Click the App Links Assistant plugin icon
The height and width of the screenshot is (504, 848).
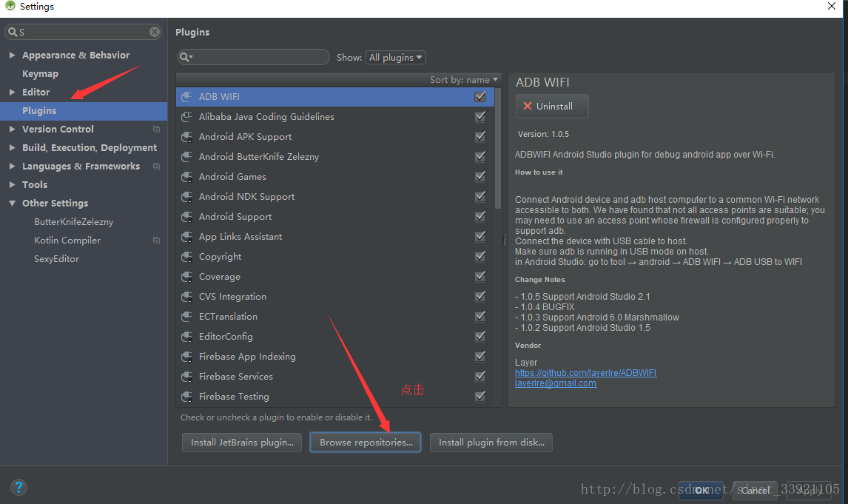(186, 237)
